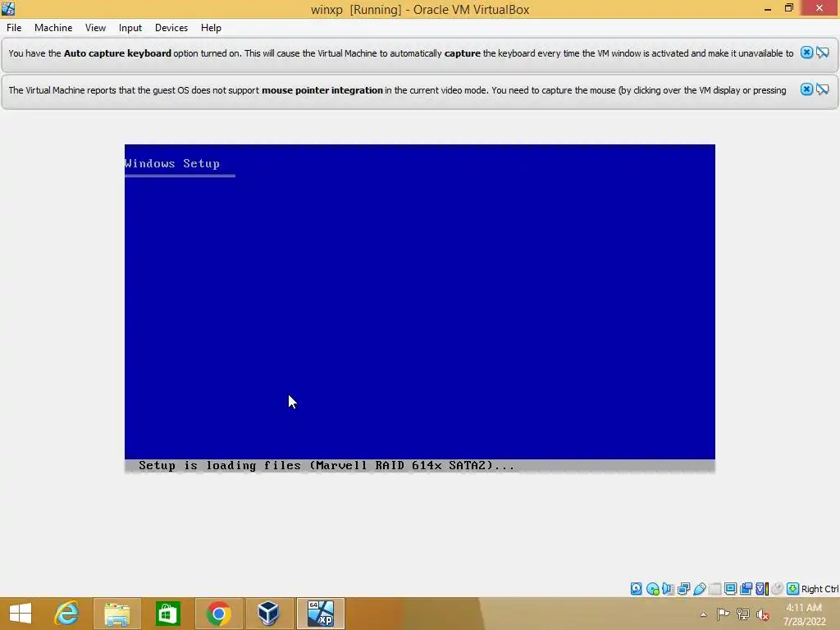Launch Internet Explorer from taskbar
The height and width of the screenshot is (630, 840).
click(x=67, y=614)
